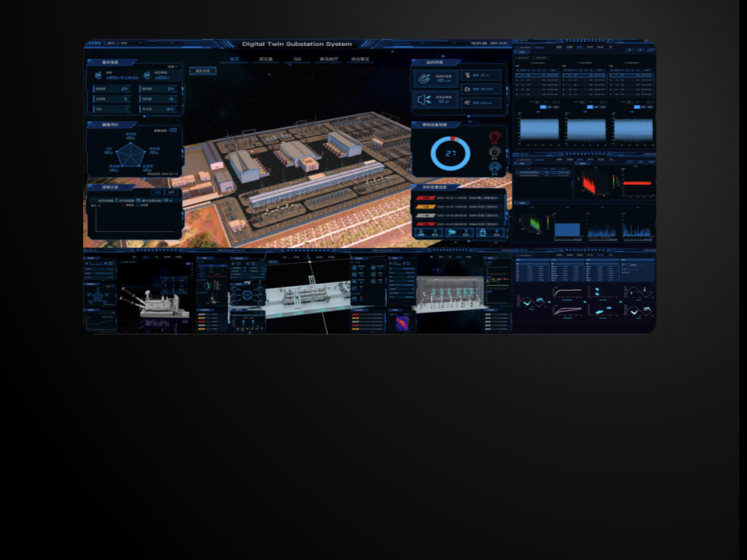Viewport: 747px width, 560px height.
Task: Click the padlock icon below alarm list
Action: tap(482, 232)
